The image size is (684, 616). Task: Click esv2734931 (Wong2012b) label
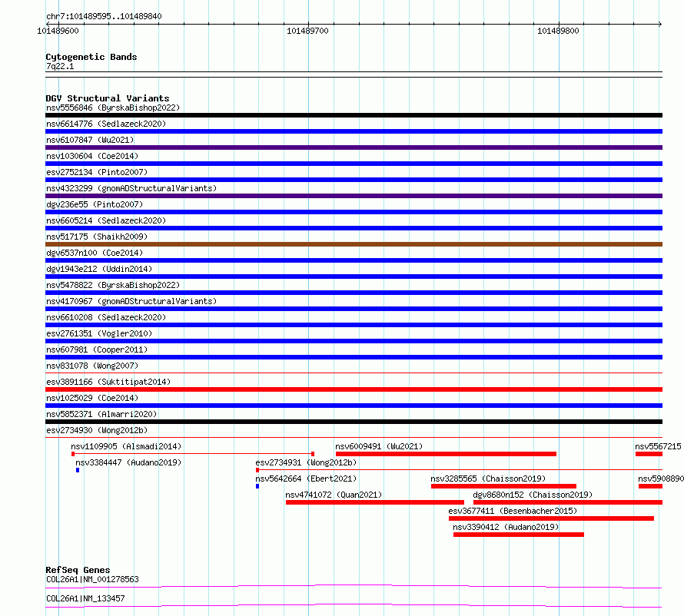point(306,462)
